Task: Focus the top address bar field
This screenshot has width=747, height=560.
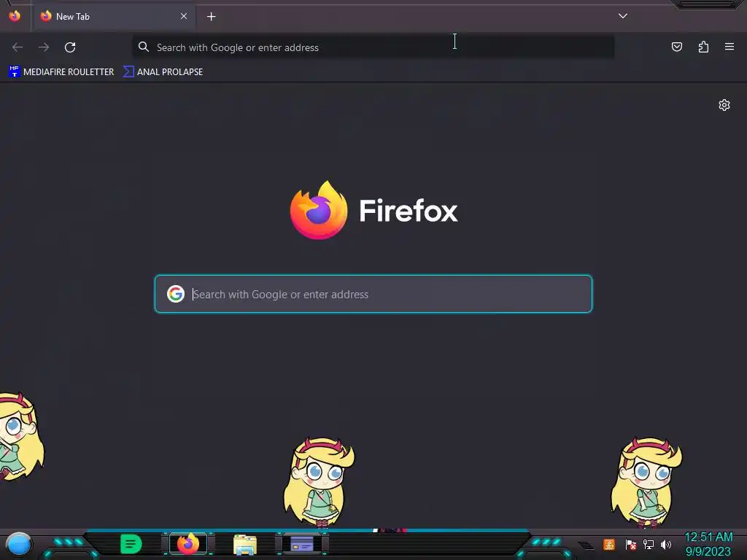Action: pos(373,47)
